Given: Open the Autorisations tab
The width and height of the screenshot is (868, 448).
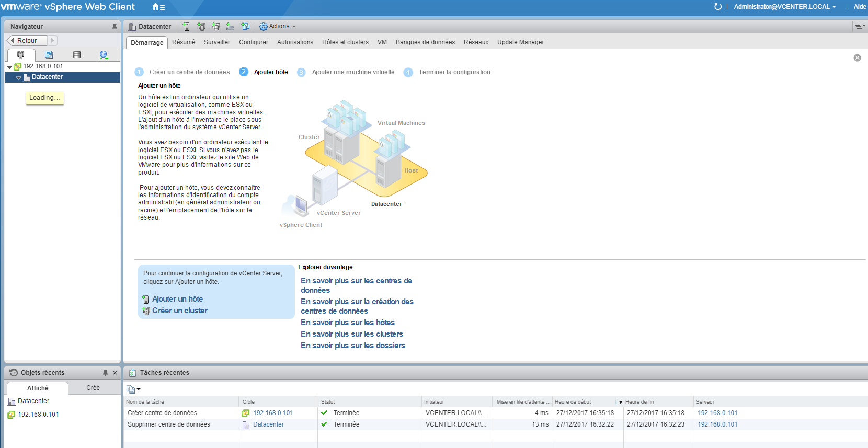Looking at the screenshot, I should 295,42.
